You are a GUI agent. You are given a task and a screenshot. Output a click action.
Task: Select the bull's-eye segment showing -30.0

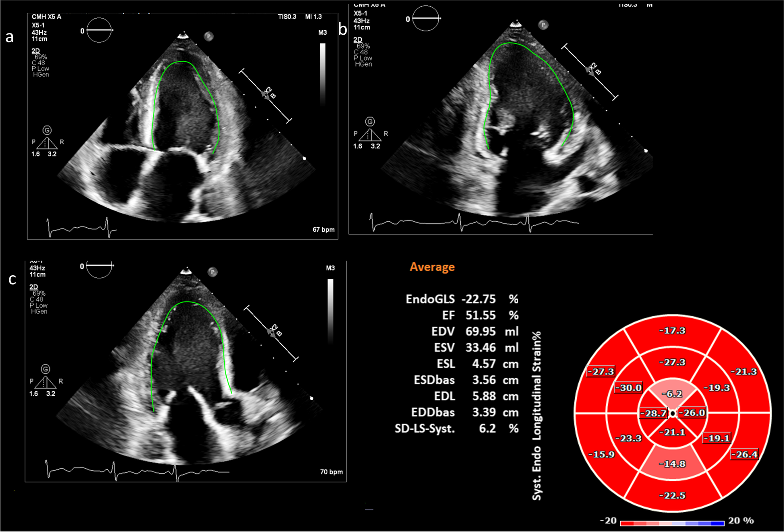[628, 388]
